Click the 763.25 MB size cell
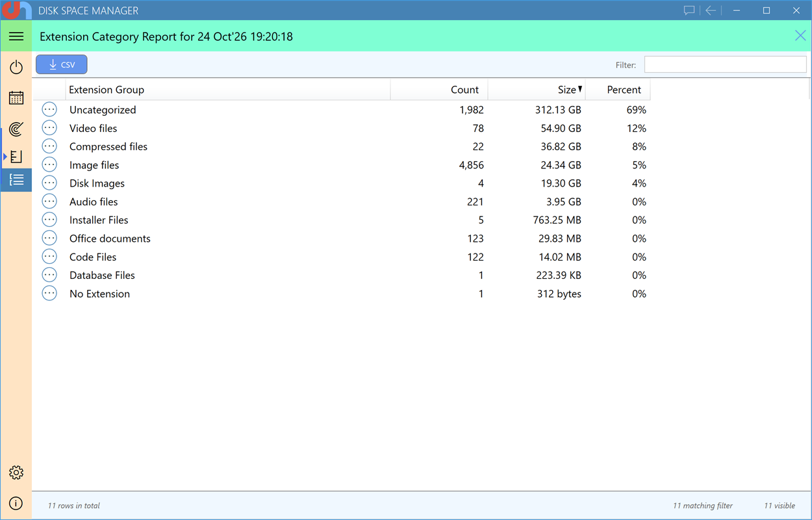Image resolution: width=812 pixels, height=520 pixels. tap(557, 220)
